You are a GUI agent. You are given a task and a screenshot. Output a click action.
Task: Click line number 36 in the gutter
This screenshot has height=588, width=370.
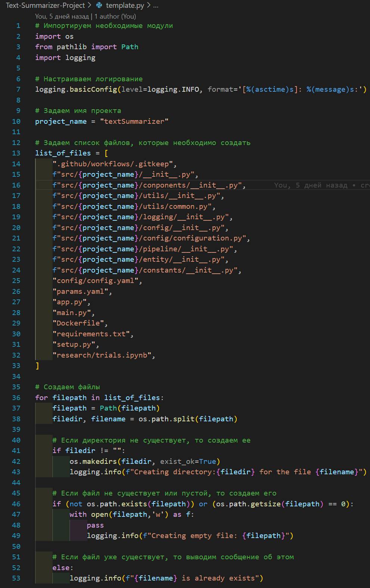[x=16, y=398]
